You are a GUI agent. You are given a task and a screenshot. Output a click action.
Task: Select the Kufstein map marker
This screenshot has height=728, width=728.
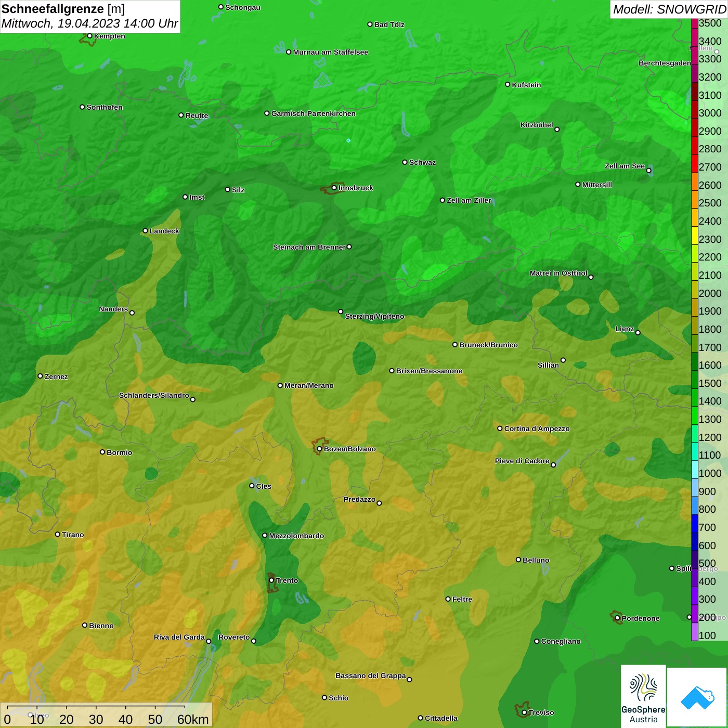tap(508, 84)
